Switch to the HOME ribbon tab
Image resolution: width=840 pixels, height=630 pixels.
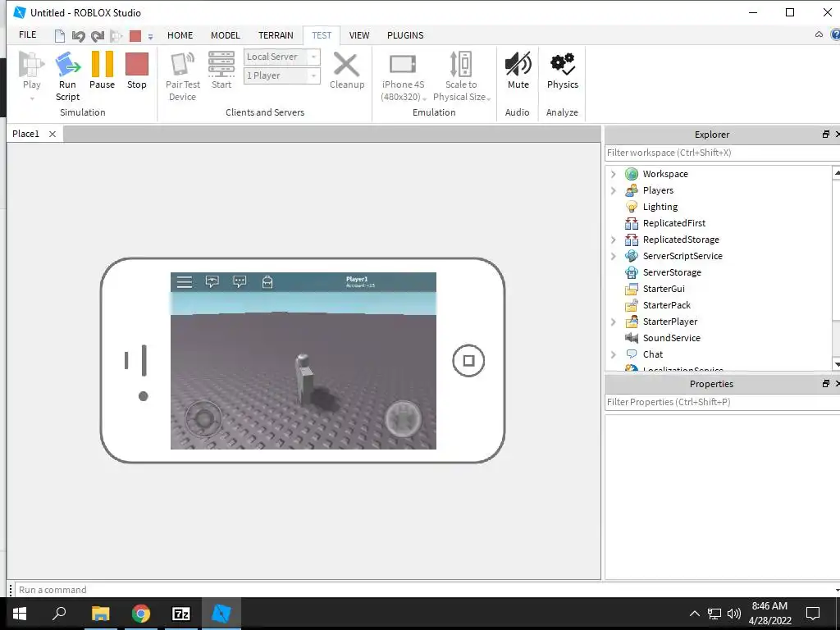[180, 35]
